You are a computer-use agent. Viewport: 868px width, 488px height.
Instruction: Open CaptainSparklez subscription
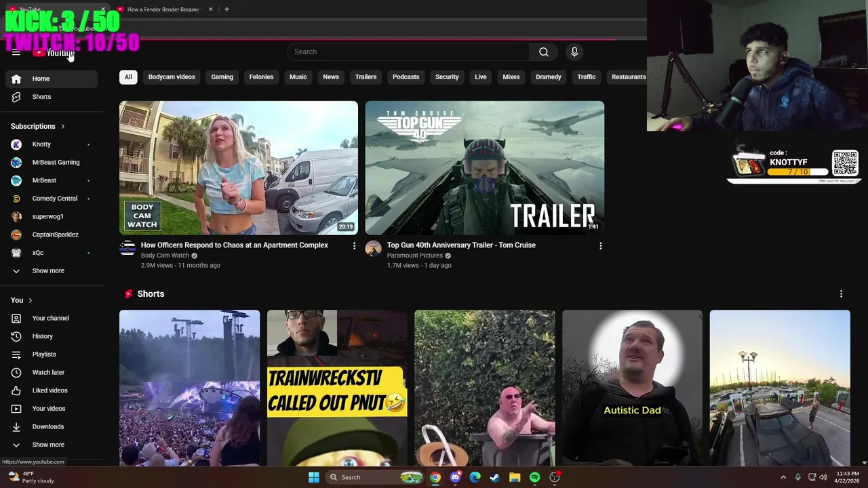click(52, 235)
